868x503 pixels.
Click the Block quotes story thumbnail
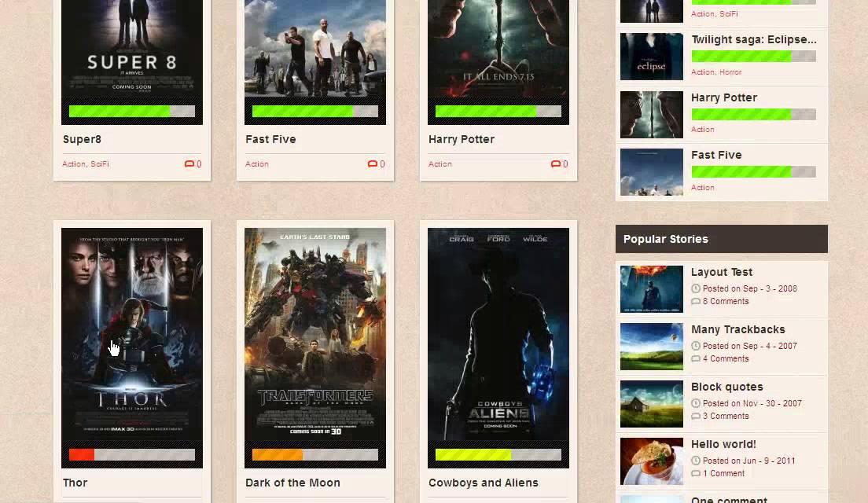652,404
